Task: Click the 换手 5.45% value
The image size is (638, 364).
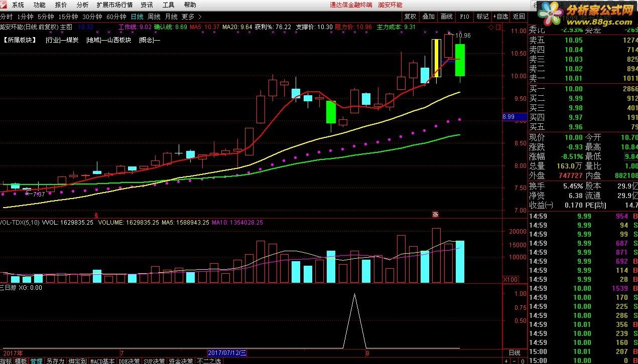Action: pos(573,186)
